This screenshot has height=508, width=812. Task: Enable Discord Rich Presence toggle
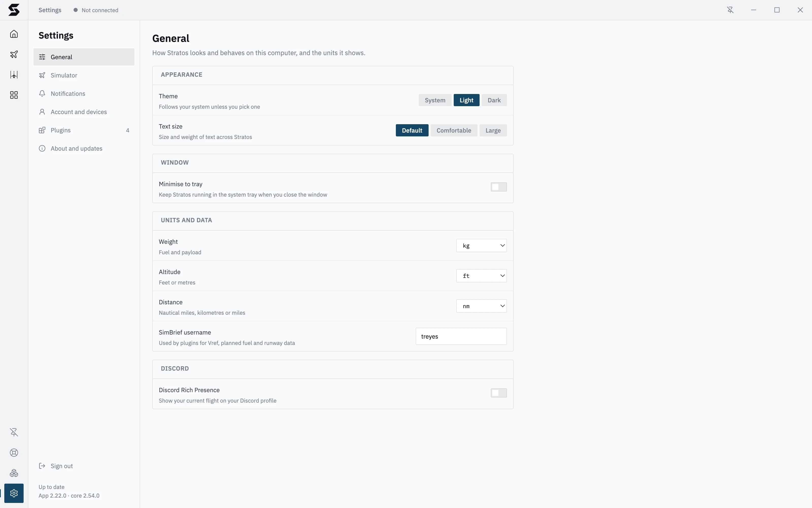click(499, 393)
